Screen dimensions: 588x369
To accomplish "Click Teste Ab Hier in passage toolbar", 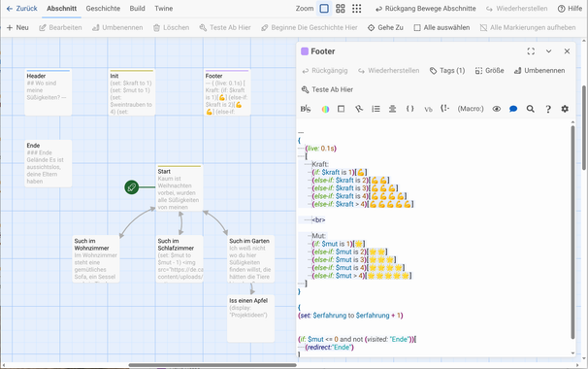I will (x=225, y=27).
